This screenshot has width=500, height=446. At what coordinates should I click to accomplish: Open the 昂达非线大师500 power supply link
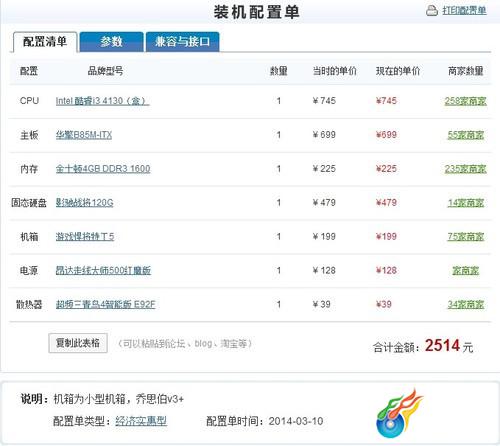pyautogui.click(x=103, y=270)
